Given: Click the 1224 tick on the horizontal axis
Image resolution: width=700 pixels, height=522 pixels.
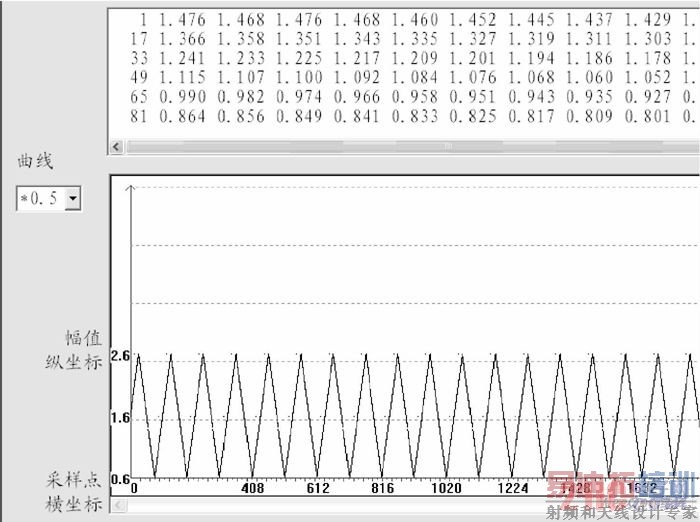Looking at the screenshot, I should coord(513,488).
